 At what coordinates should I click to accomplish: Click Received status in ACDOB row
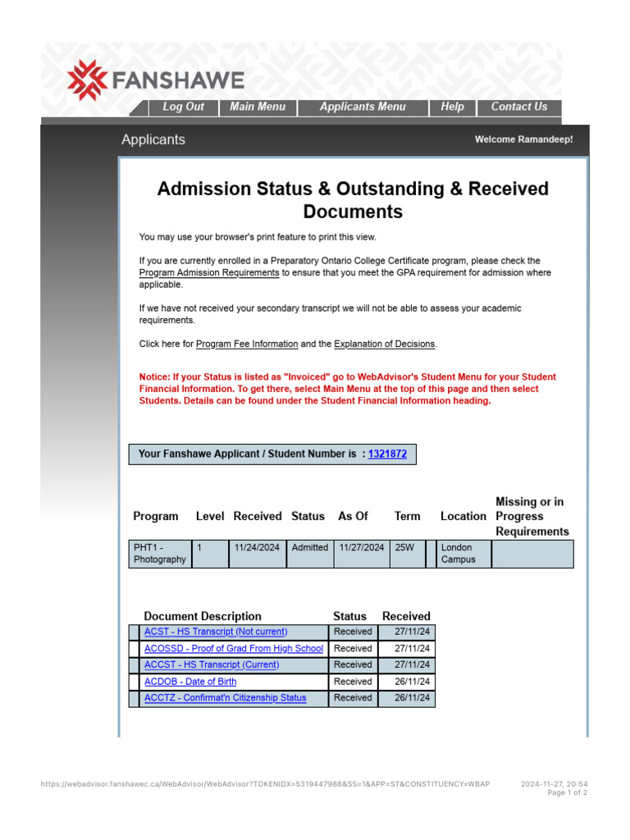pos(353,682)
